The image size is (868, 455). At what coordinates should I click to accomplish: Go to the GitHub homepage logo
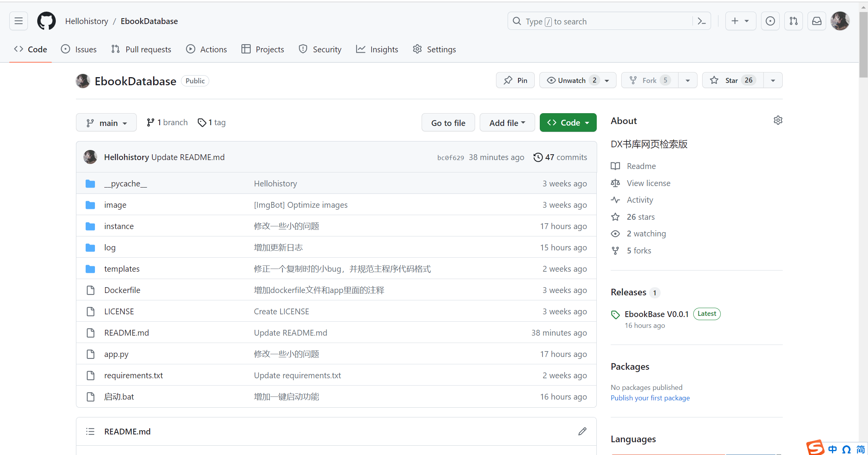click(46, 21)
